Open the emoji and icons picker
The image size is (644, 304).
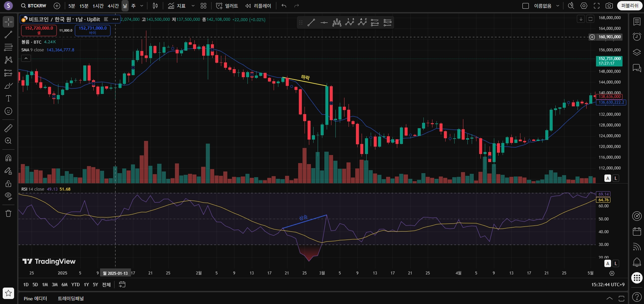[x=8, y=111]
